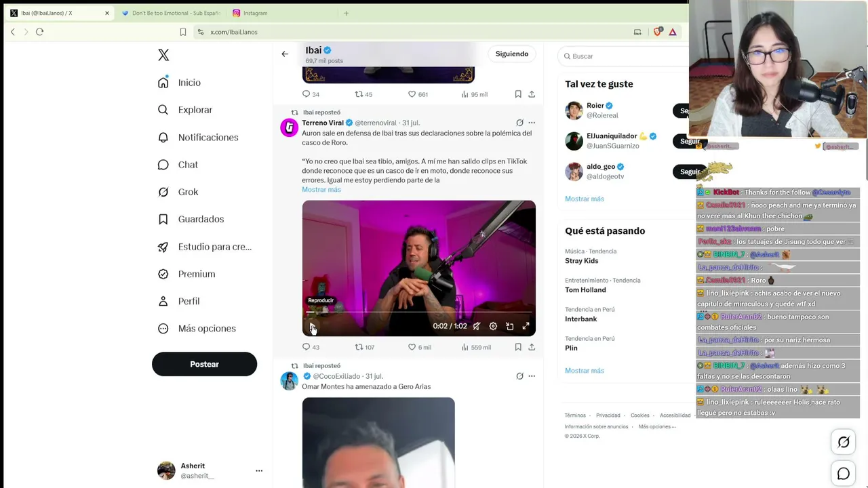Click the Postear button
This screenshot has width=868, height=488.
pyautogui.click(x=204, y=364)
